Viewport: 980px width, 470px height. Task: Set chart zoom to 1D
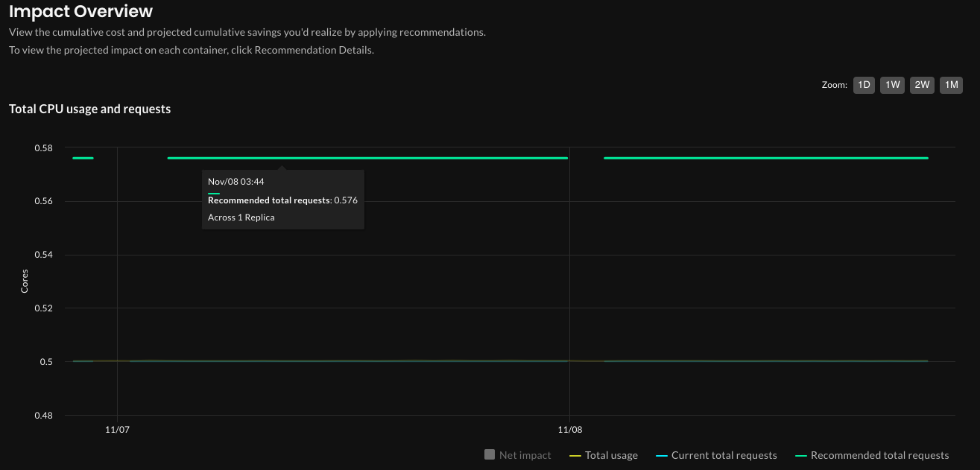pos(864,85)
